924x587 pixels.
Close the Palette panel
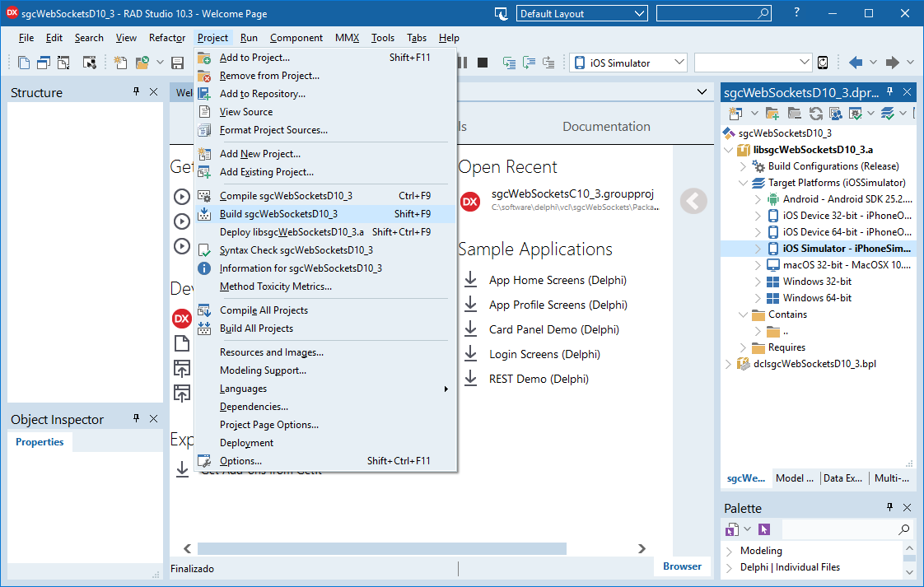click(x=907, y=507)
